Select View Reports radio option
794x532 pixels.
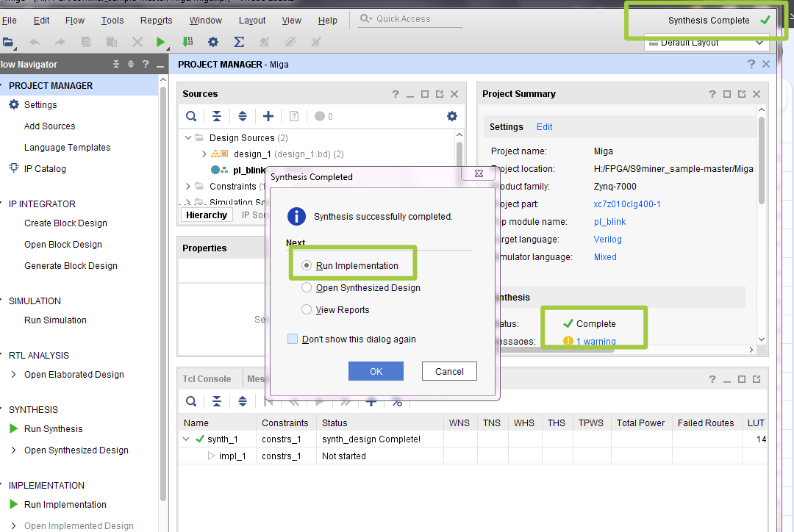(x=307, y=309)
